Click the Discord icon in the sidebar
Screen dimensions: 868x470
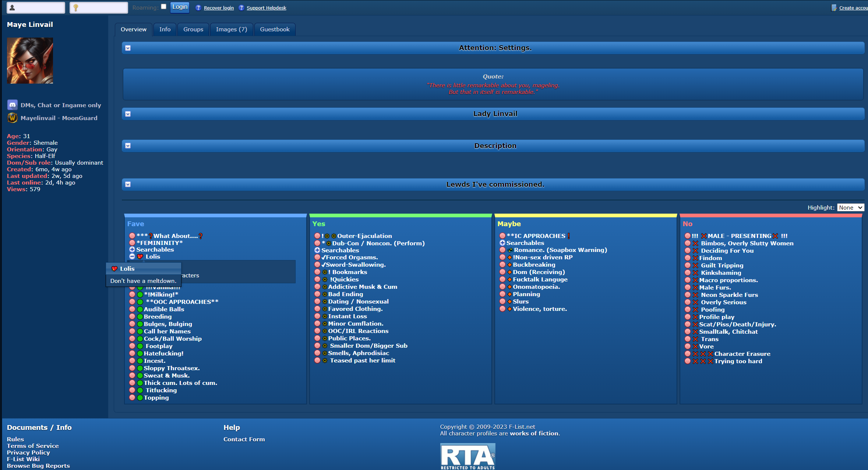(x=13, y=105)
